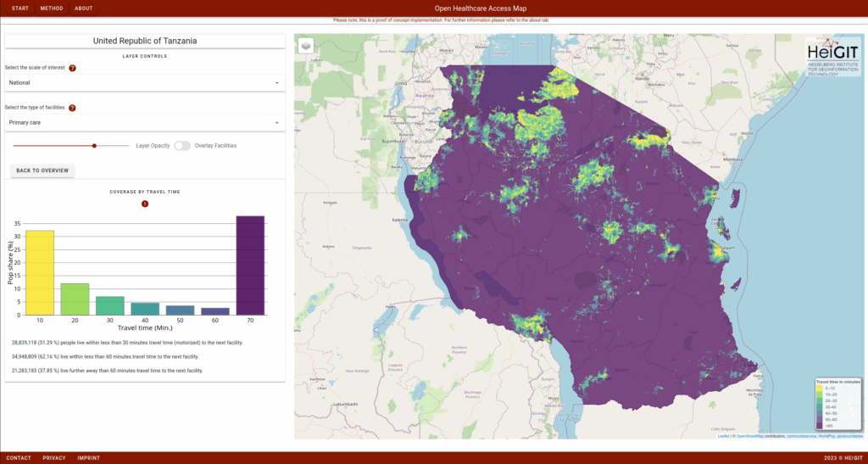Click the Imprint footer link
This screenshot has width=868, height=464.
click(x=88, y=458)
